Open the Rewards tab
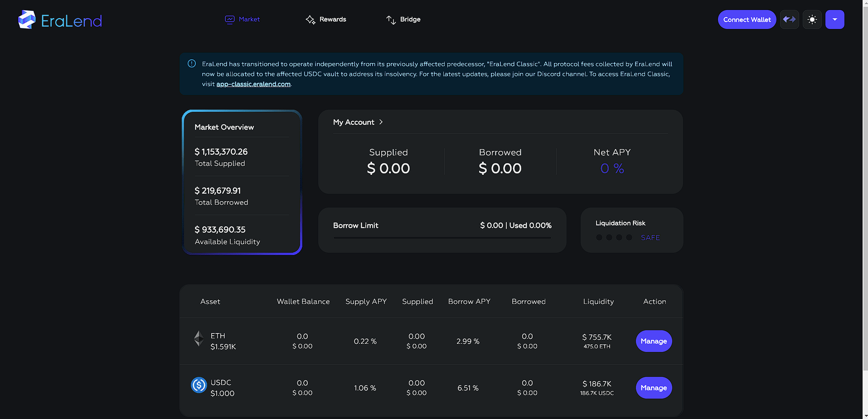Screen dimensions: 868x419 (332, 19)
